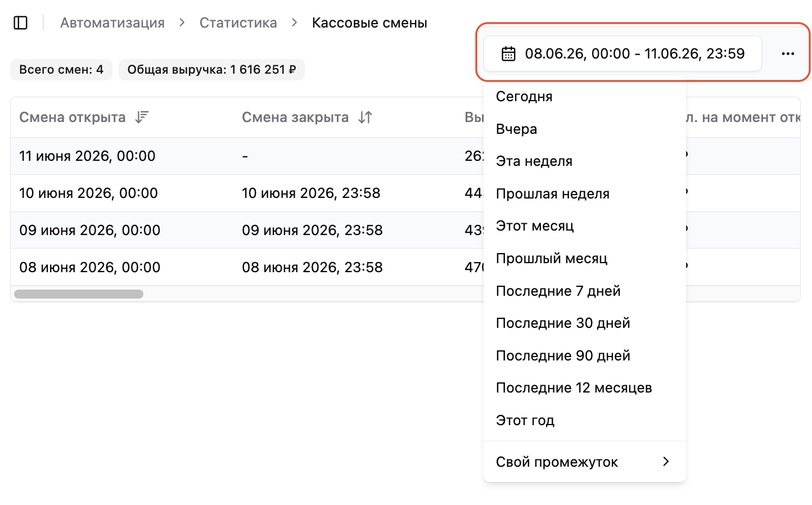The width and height of the screenshot is (812, 505).
Task: Select 'Последние 30 дней' option
Action: (585, 323)
